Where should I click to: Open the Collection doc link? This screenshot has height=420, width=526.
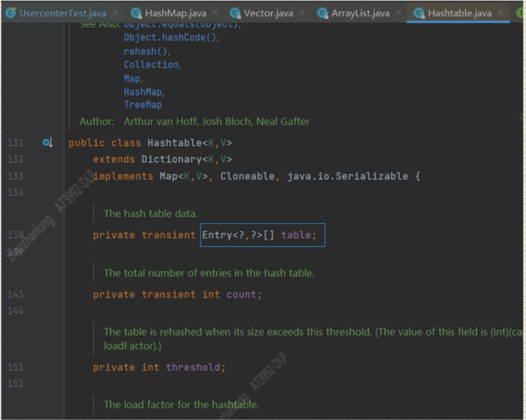point(152,65)
